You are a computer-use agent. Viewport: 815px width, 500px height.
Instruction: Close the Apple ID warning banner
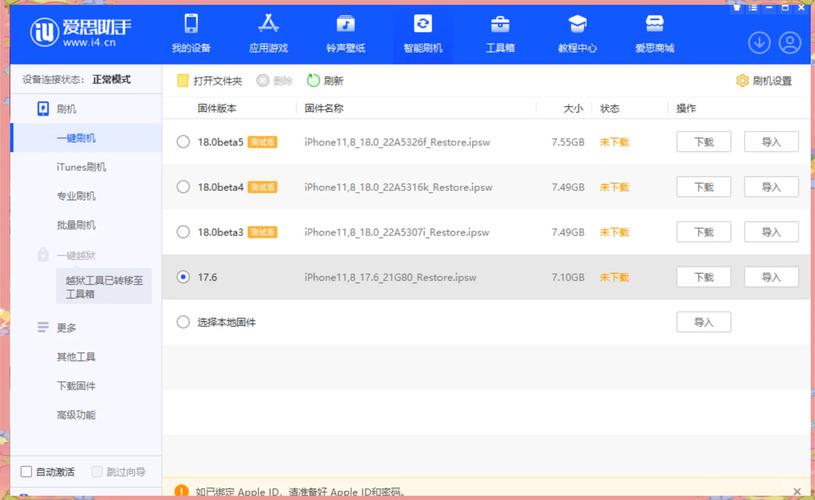click(797, 491)
